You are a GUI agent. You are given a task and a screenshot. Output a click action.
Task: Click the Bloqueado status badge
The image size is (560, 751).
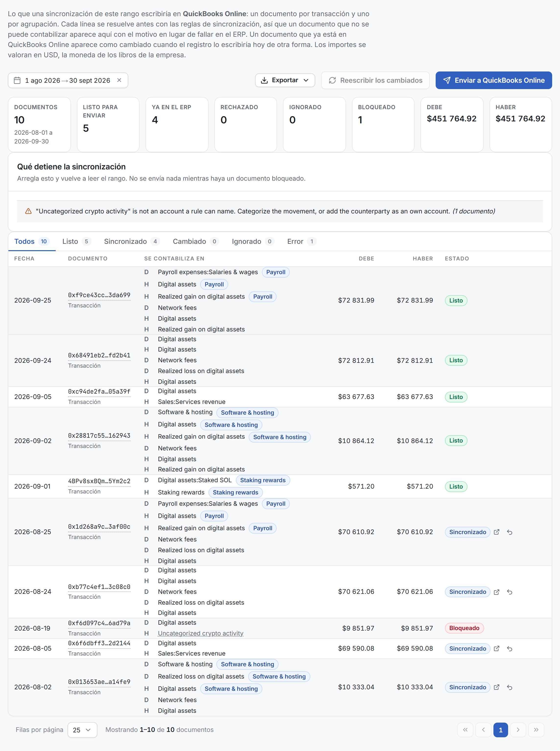(464, 628)
